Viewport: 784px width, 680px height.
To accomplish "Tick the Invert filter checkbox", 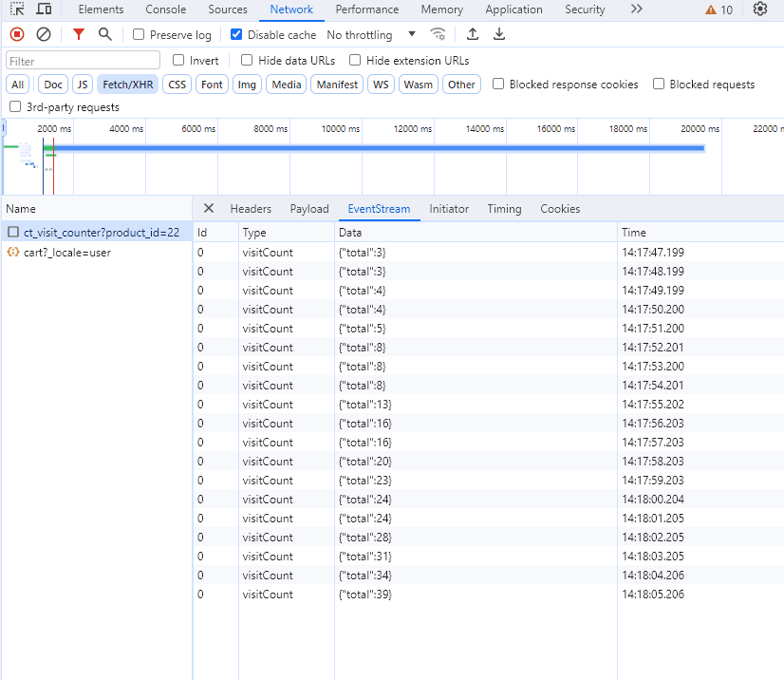I will click(178, 60).
